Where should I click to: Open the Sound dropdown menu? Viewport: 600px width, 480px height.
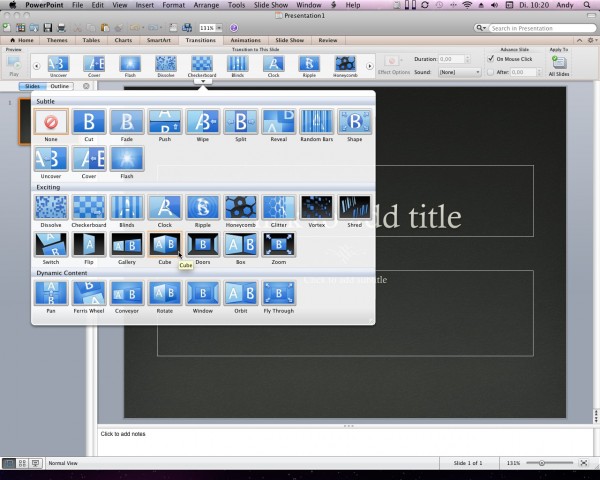coord(459,72)
